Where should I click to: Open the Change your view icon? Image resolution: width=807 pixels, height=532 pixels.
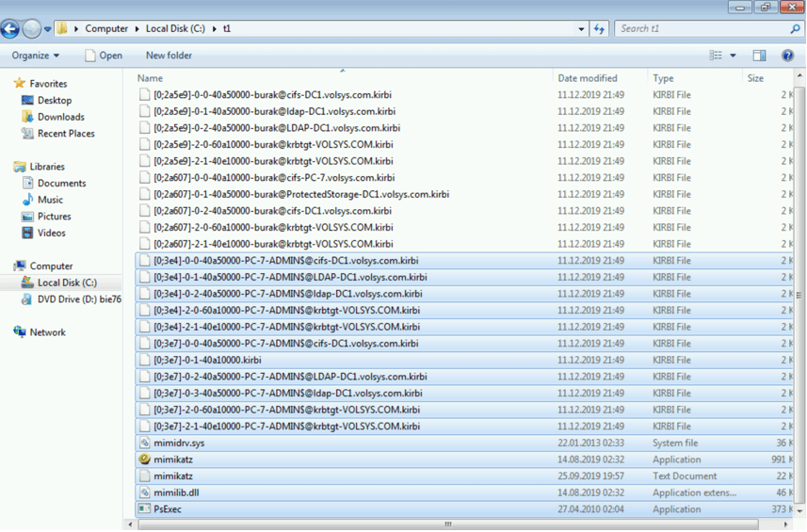coord(717,56)
